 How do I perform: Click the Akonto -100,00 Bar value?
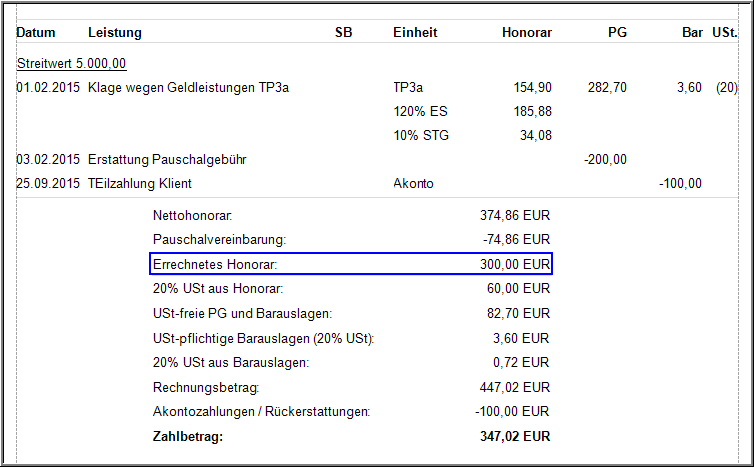point(680,183)
